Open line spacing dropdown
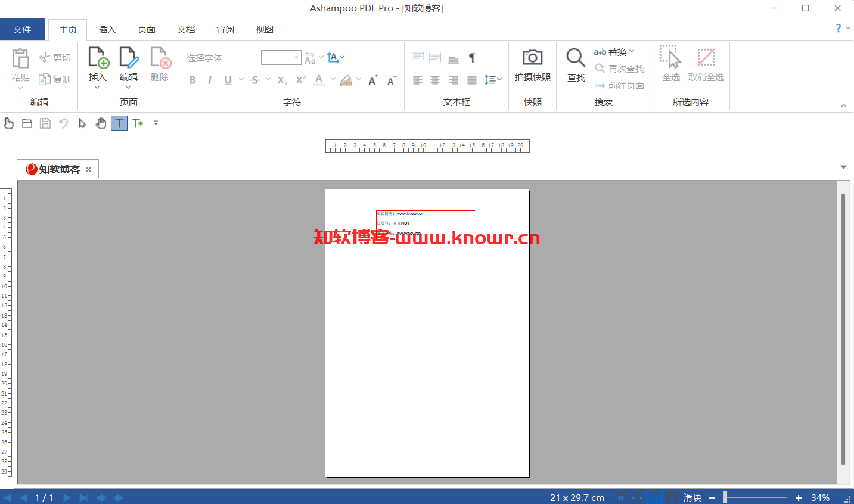 493,80
